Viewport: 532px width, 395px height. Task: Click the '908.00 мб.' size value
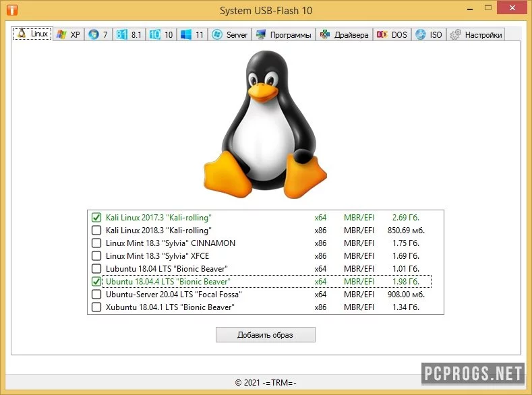pos(406,294)
